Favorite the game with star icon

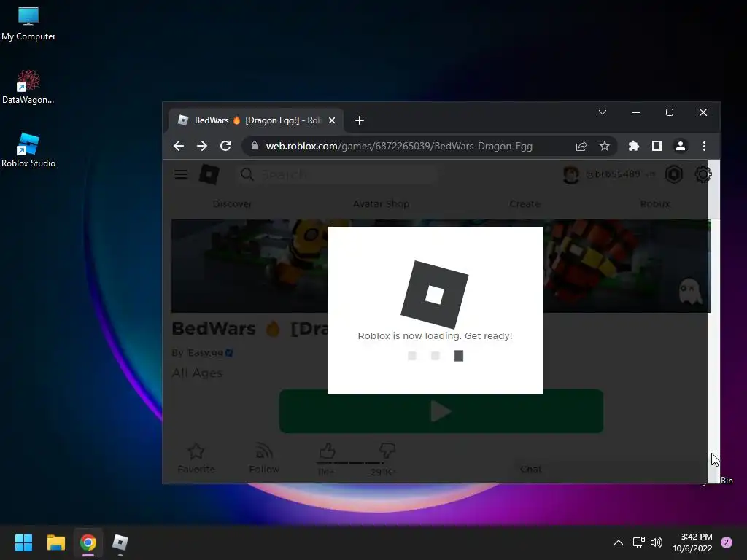click(196, 458)
